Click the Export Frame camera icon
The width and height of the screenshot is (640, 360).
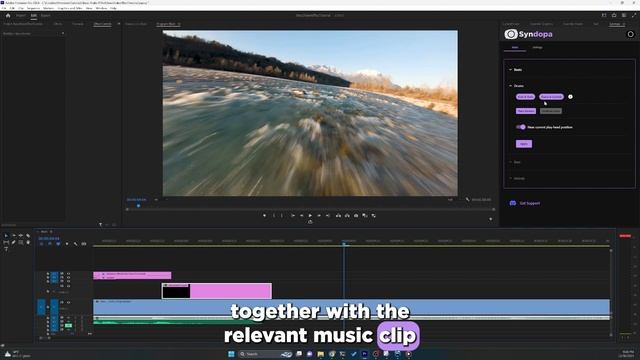(356, 216)
